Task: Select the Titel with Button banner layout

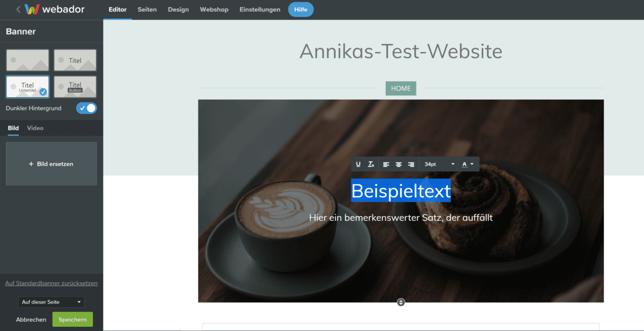Action: click(75, 87)
